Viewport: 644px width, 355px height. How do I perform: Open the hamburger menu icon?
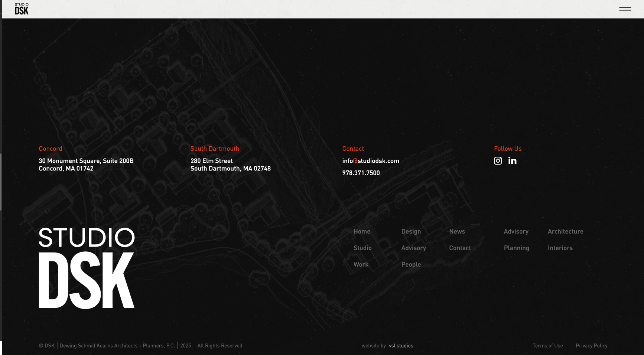click(625, 9)
